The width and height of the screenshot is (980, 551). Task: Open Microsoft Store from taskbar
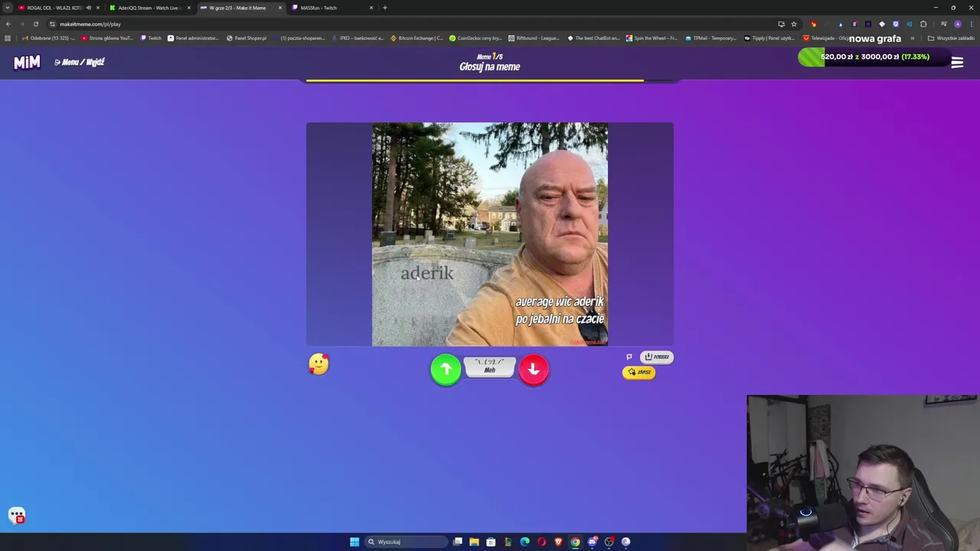491,542
